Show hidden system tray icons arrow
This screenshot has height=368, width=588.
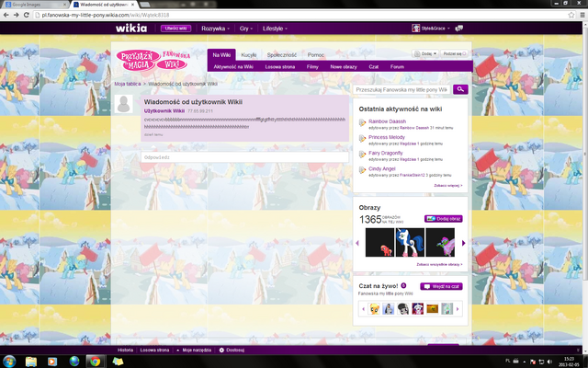tap(525, 362)
